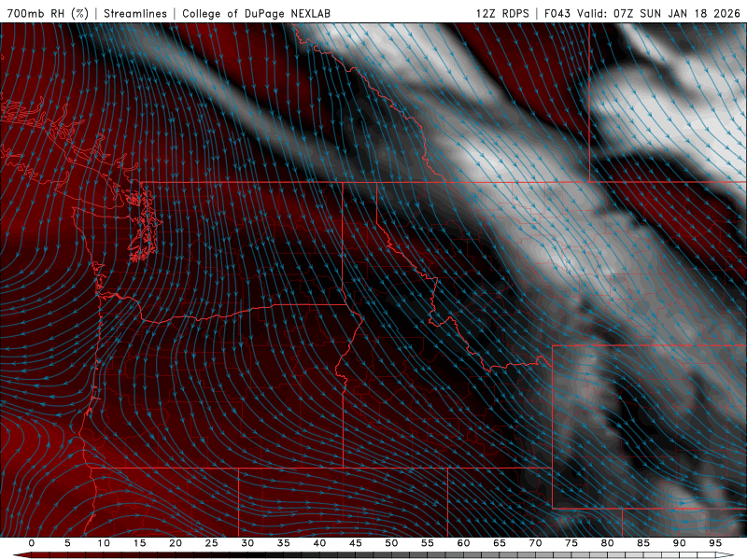Screen dimensions: 747x560
Task: Click 'College of DuPage NEXLAB' text
Action: tap(256, 13)
